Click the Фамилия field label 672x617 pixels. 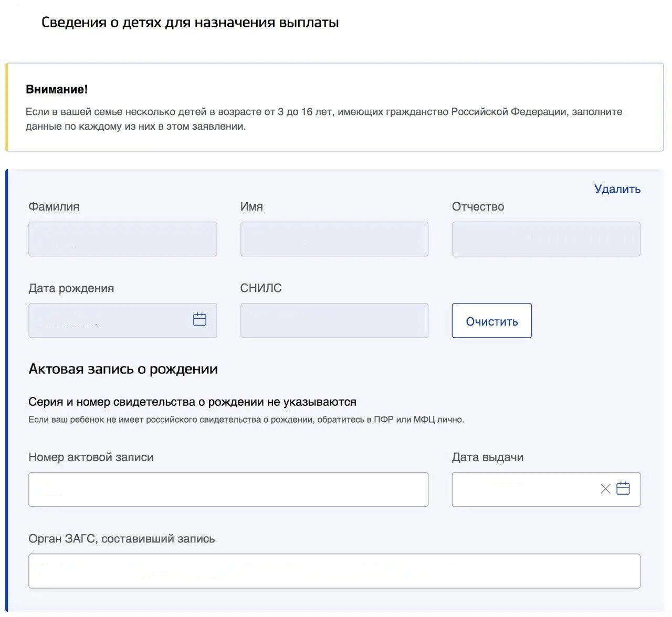[x=54, y=206]
